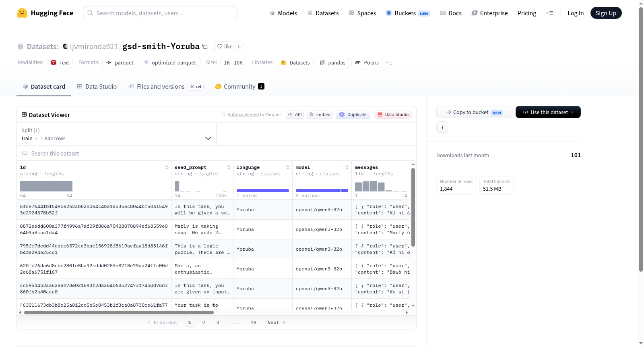The height and width of the screenshot is (347, 644).
Task: Click the Log In link
Action: tap(576, 13)
